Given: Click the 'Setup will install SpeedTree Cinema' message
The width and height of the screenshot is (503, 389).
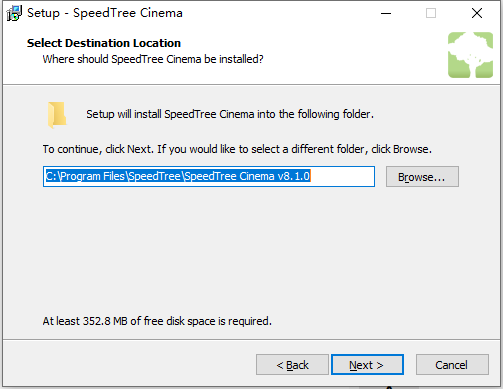Looking at the screenshot, I should click(x=230, y=114).
